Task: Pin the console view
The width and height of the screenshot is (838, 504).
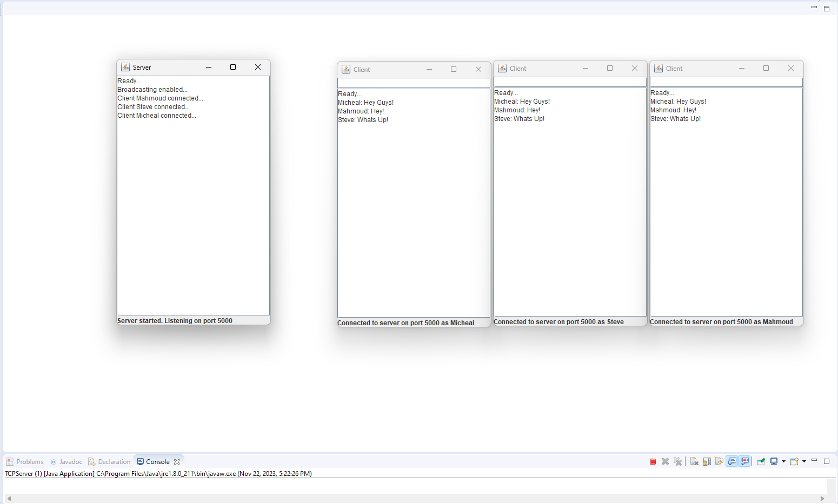Action: point(761,461)
